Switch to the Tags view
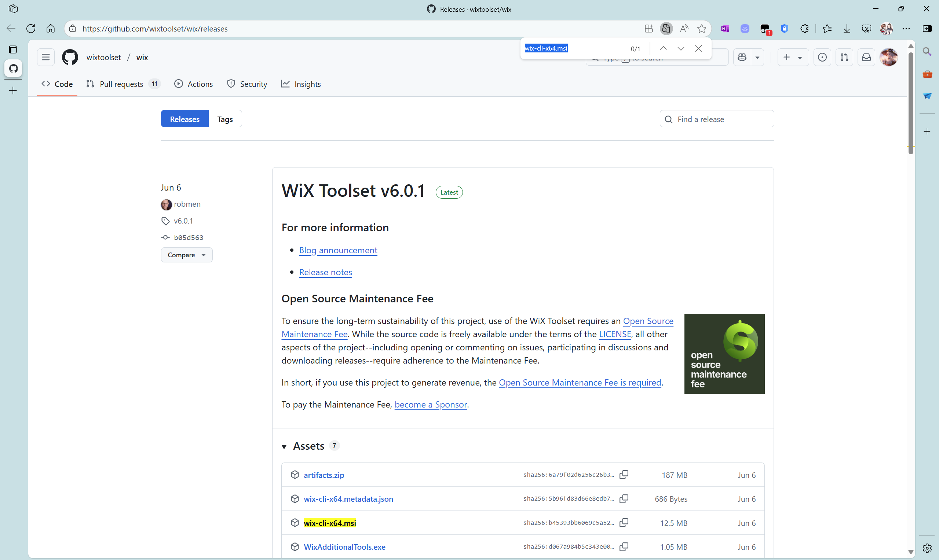 tap(225, 119)
